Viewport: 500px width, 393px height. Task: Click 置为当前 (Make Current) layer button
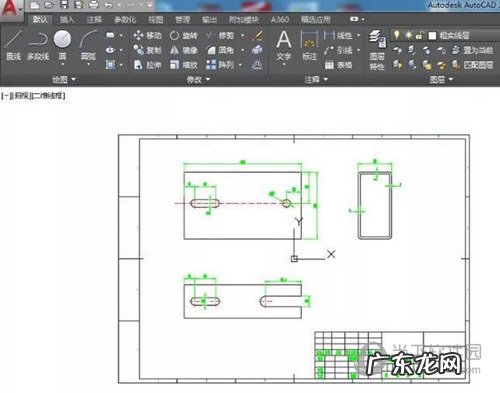click(x=472, y=50)
